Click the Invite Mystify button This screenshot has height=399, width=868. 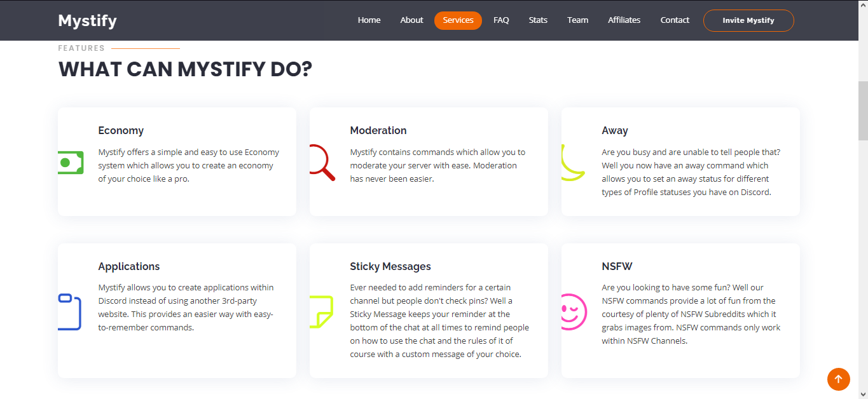[748, 20]
